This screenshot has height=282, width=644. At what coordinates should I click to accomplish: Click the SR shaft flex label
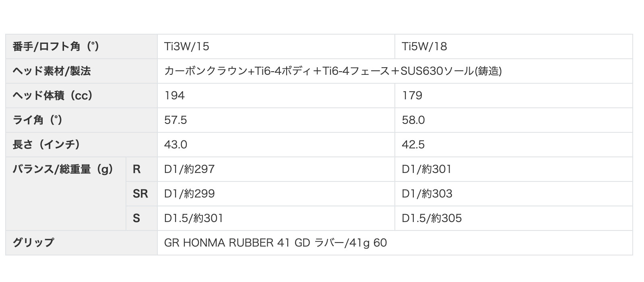coord(140,194)
